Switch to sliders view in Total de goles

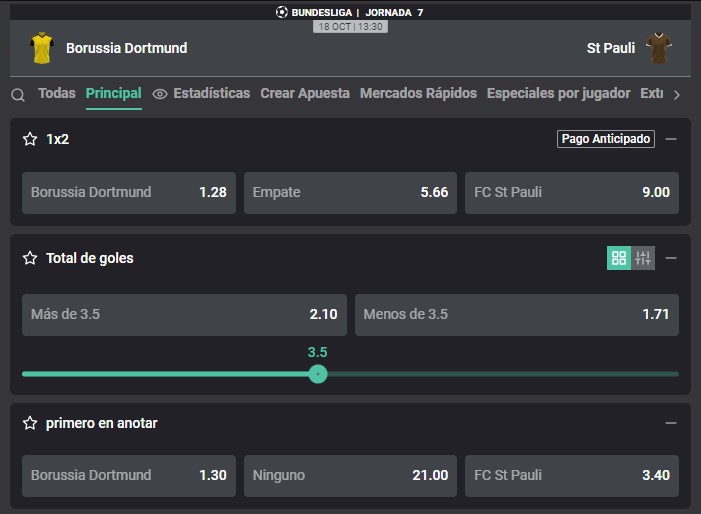pos(643,258)
